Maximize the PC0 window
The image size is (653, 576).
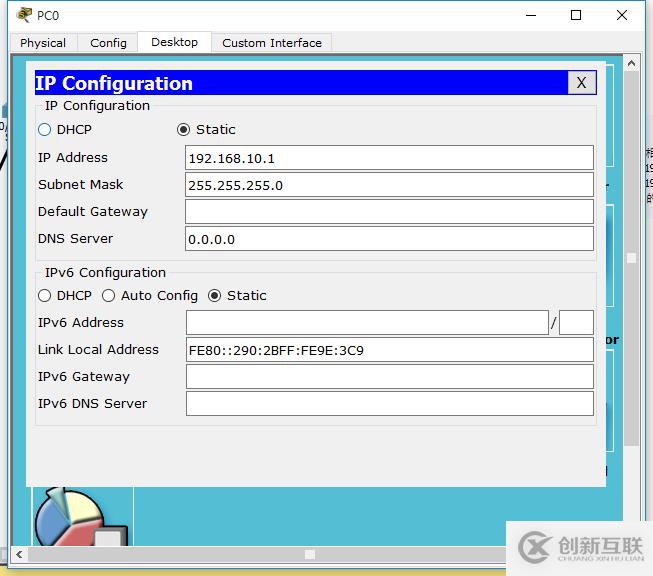pyautogui.click(x=576, y=15)
